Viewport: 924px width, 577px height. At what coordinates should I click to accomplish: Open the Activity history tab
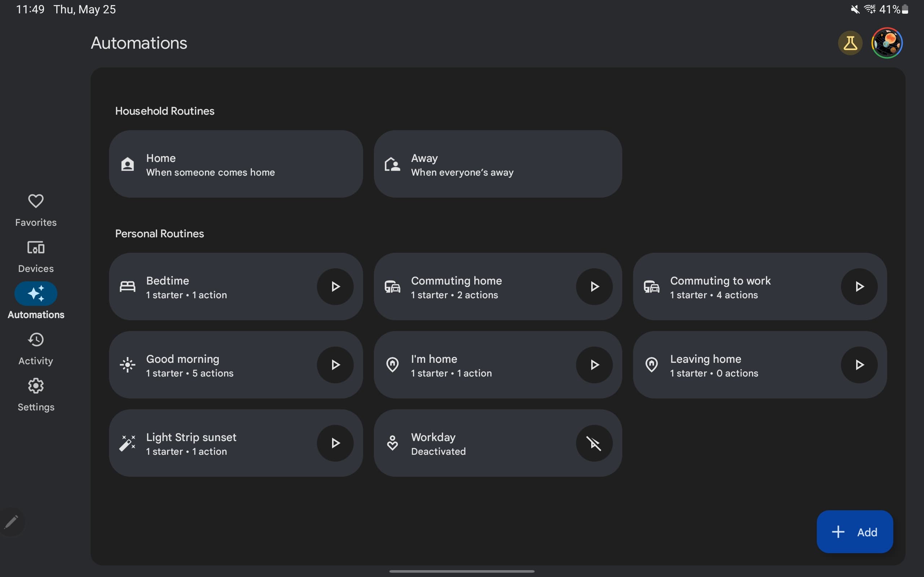36,349
